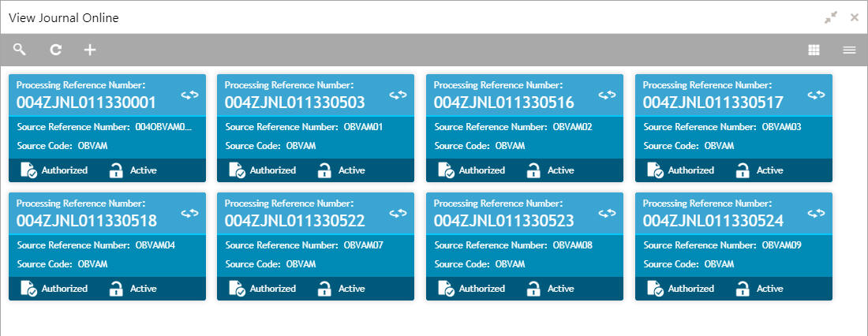Viewport: 868px width, 336px height.
Task: Click swap arrows icon on card 004ZJNL011330518
Action: coord(189,213)
